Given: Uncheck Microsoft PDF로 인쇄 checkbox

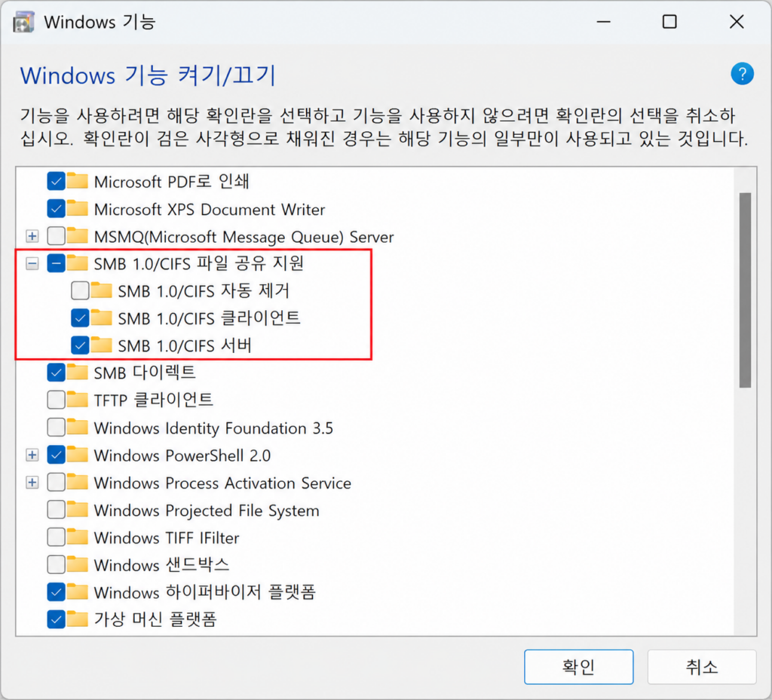Looking at the screenshot, I should point(56,181).
